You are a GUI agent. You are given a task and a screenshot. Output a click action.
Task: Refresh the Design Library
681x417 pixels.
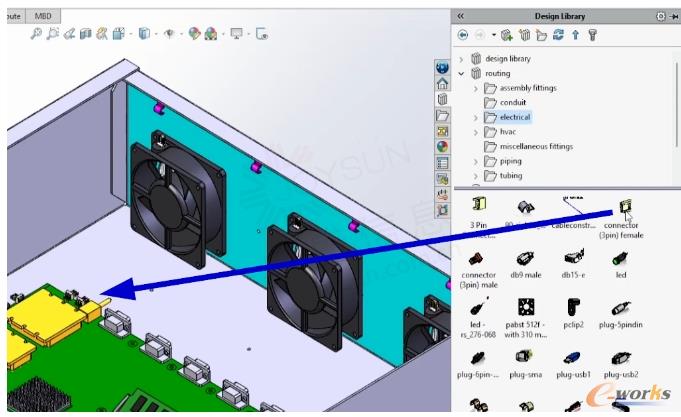tap(559, 35)
